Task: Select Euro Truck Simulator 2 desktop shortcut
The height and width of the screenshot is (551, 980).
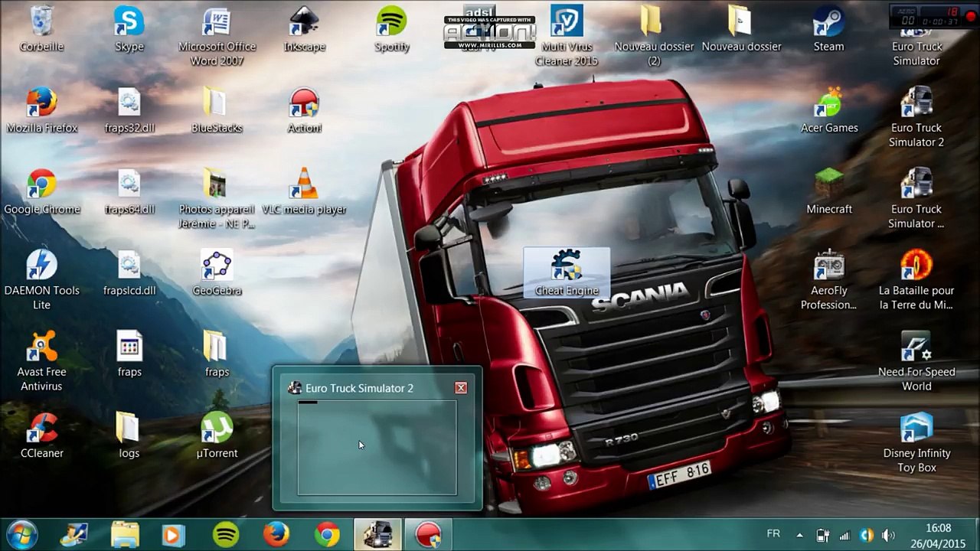Action: pos(916,117)
